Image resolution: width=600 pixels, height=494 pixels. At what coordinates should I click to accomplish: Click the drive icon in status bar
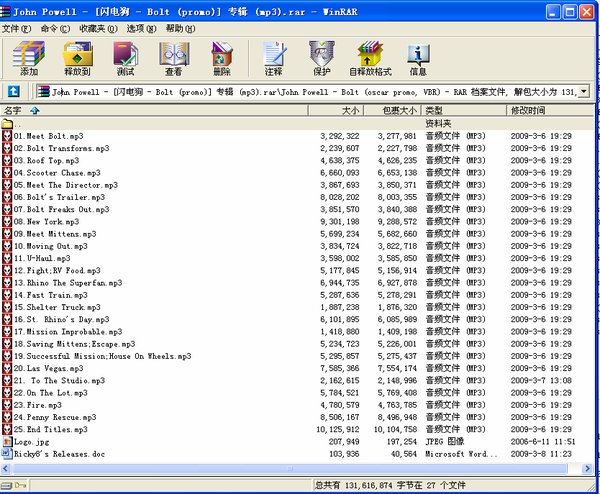point(7,485)
